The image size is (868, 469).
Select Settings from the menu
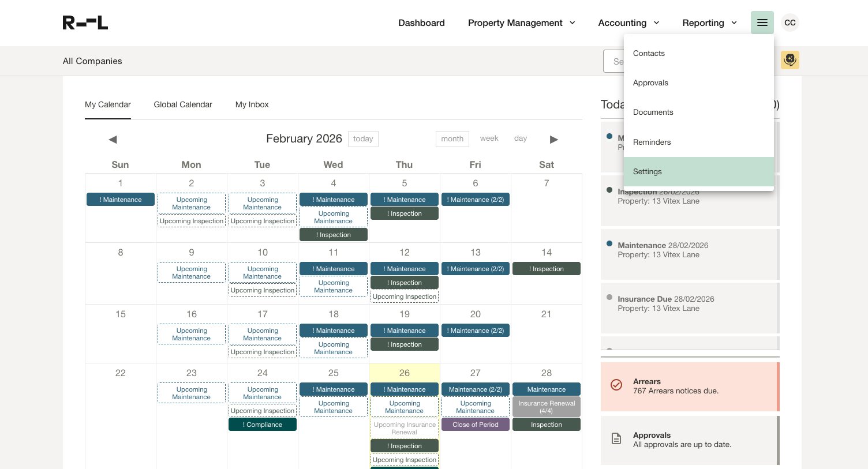click(647, 171)
